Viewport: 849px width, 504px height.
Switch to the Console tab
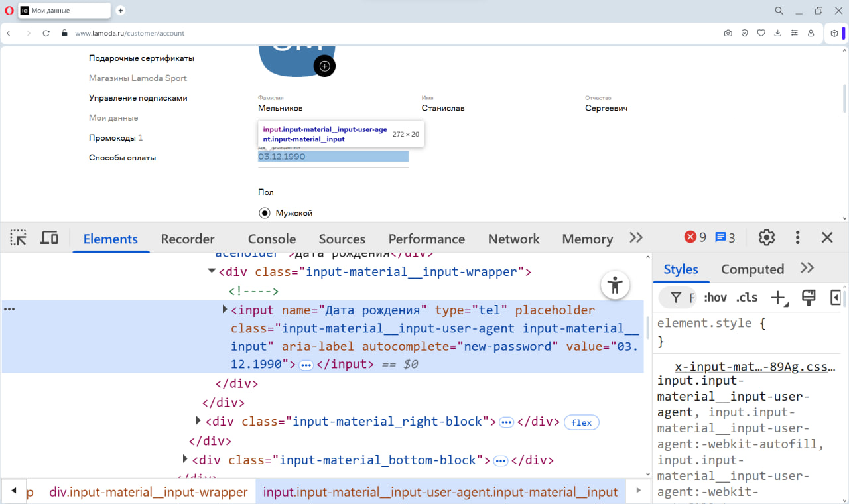272,239
